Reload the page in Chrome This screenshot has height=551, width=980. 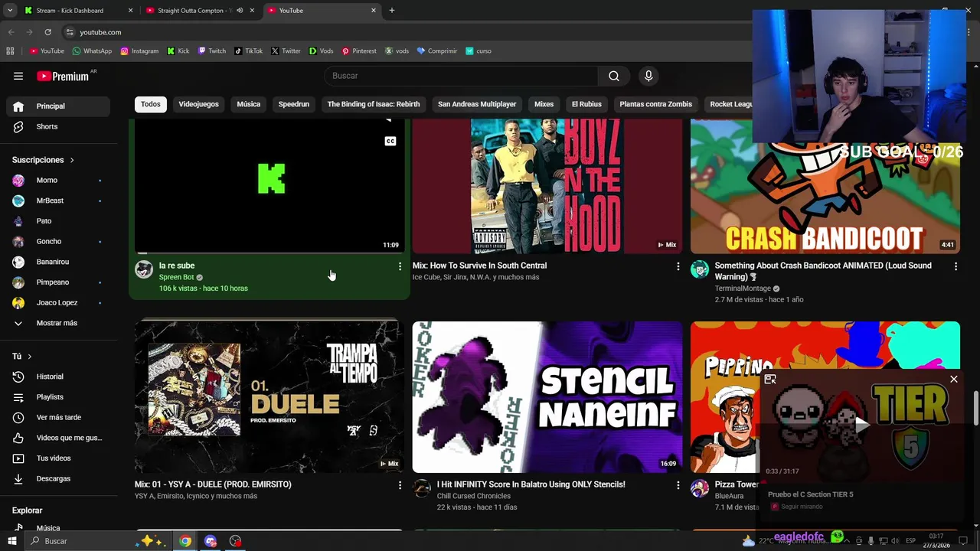click(47, 32)
